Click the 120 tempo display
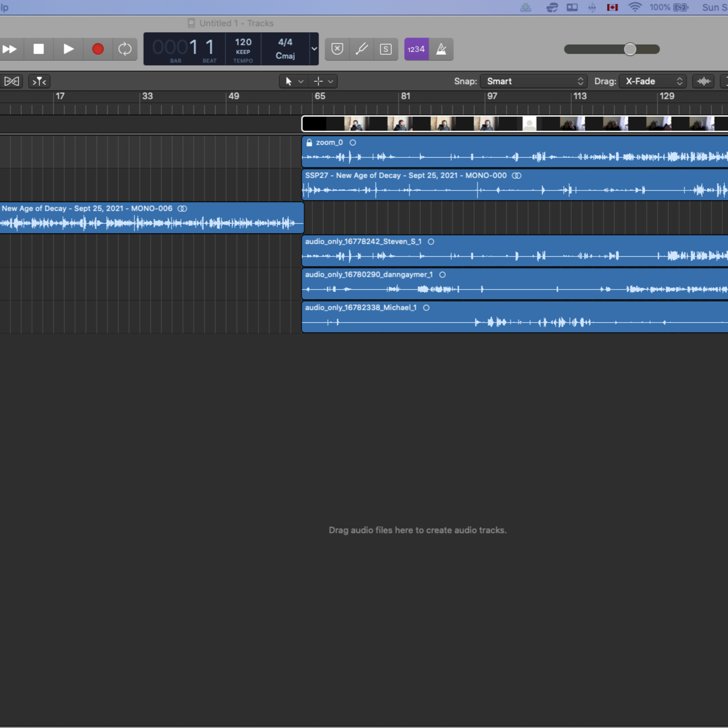Screen dimensions: 728x728 click(x=243, y=42)
